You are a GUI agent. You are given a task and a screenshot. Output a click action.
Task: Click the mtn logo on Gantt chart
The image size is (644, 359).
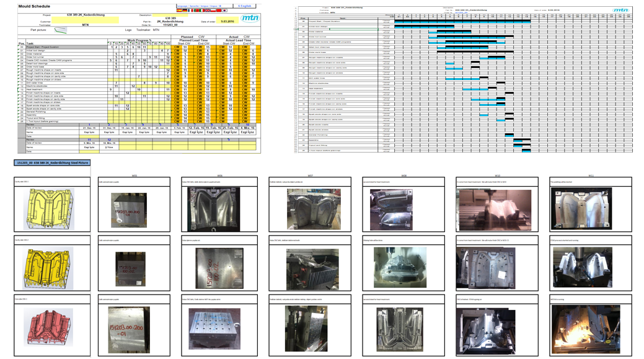click(620, 10)
